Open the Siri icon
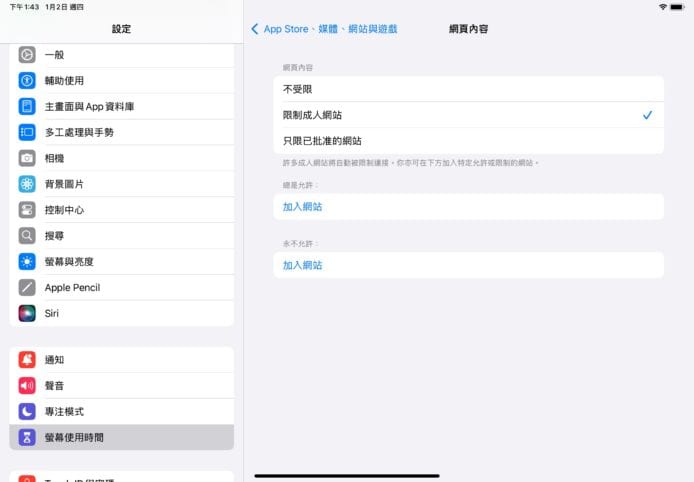 pyautogui.click(x=27, y=313)
